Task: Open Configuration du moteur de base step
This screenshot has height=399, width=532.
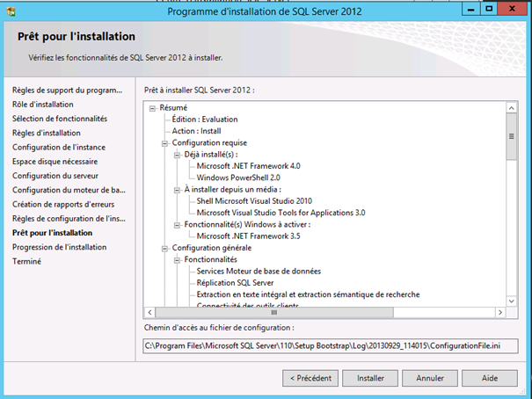Action: coord(69,190)
